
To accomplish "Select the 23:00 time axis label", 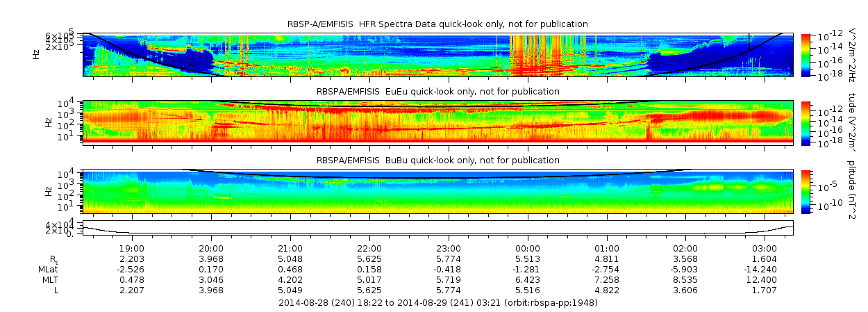I will 449,248.
